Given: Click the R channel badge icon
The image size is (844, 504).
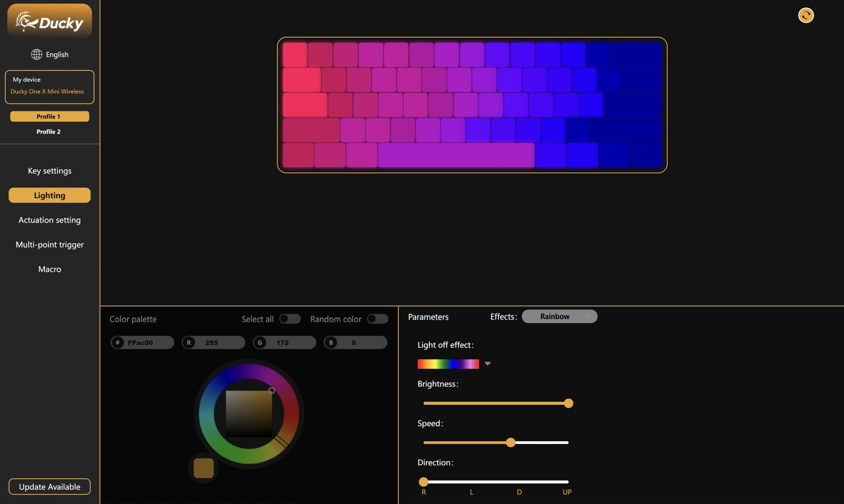Looking at the screenshot, I should click(189, 342).
